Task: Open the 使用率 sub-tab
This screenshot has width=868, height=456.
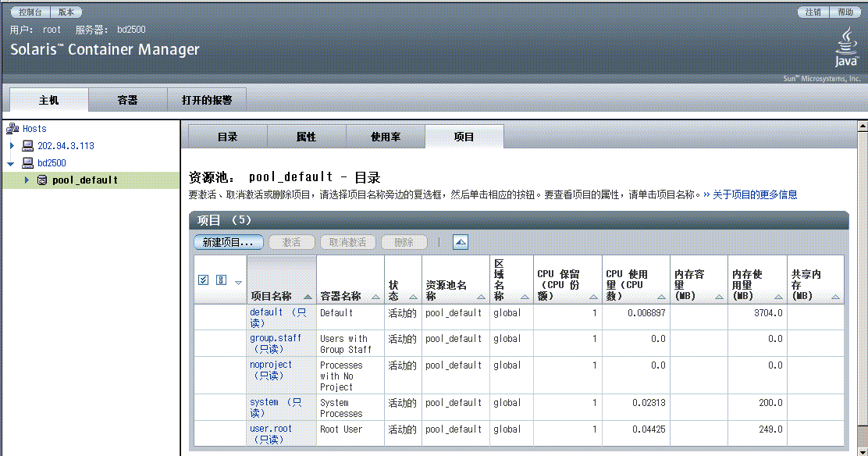Action: [x=386, y=137]
